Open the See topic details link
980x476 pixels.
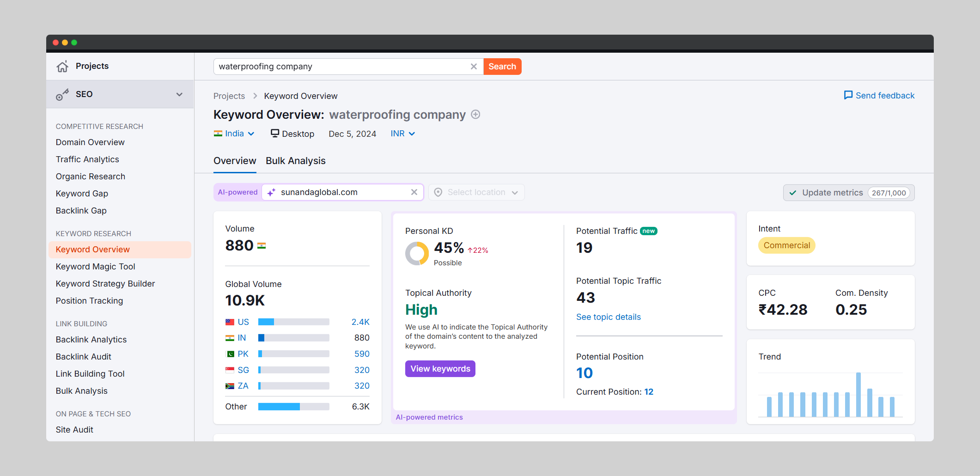click(x=608, y=317)
